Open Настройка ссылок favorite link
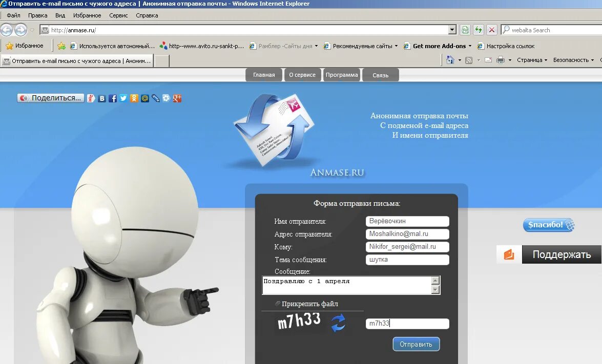The width and height of the screenshot is (602, 364). click(506, 46)
